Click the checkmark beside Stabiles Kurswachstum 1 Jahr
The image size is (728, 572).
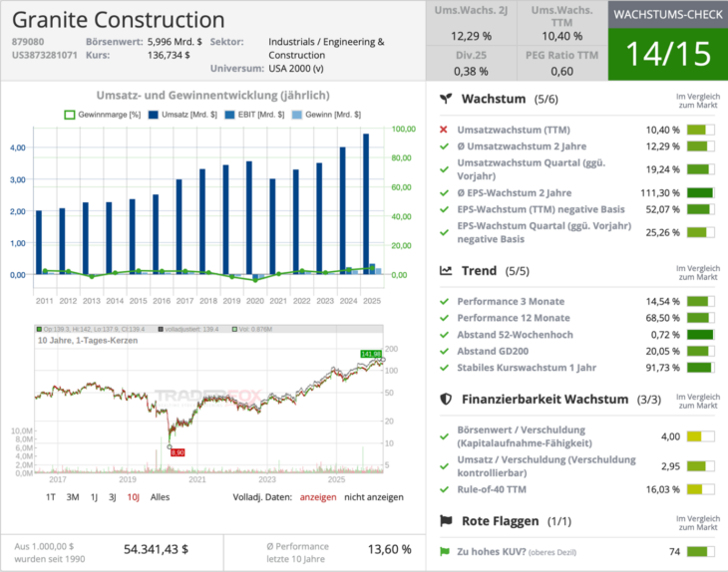[445, 368]
